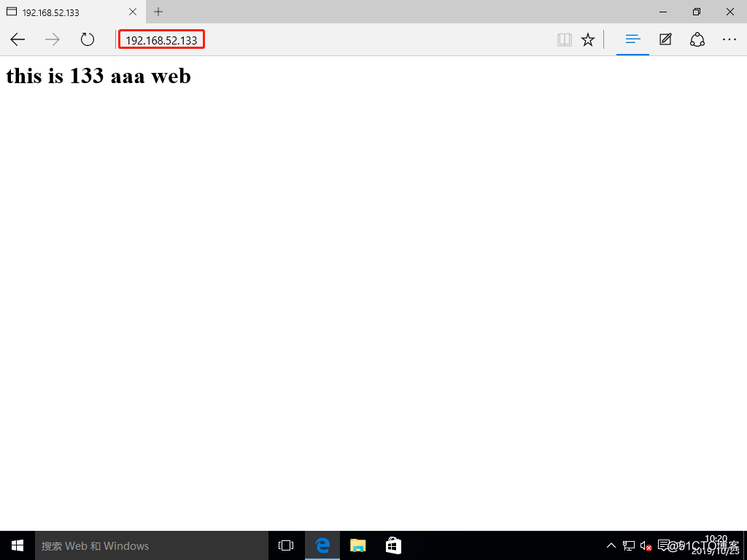Click the page heading 'this is 133 aaa web'
The height and width of the screenshot is (560, 747).
[98, 76]
